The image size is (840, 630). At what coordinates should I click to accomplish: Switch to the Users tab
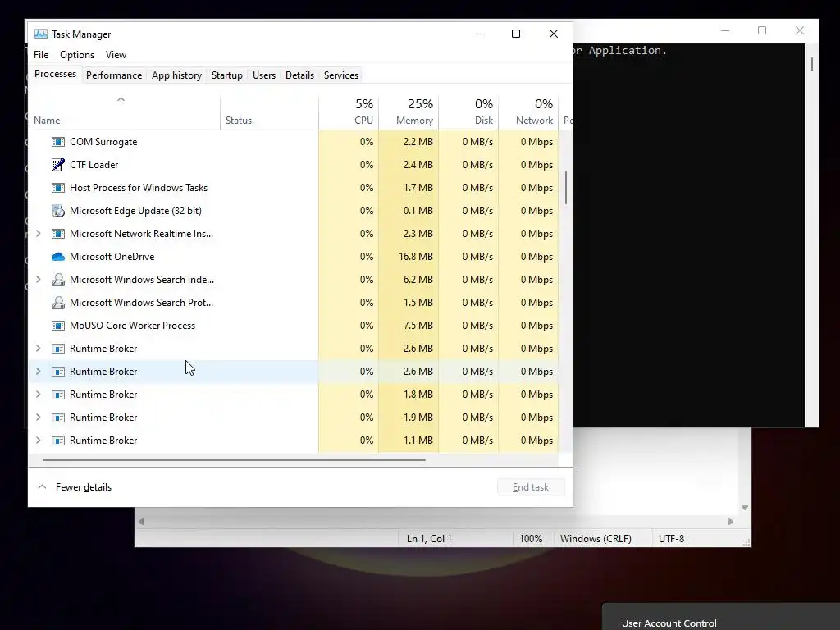coord(264,75)
